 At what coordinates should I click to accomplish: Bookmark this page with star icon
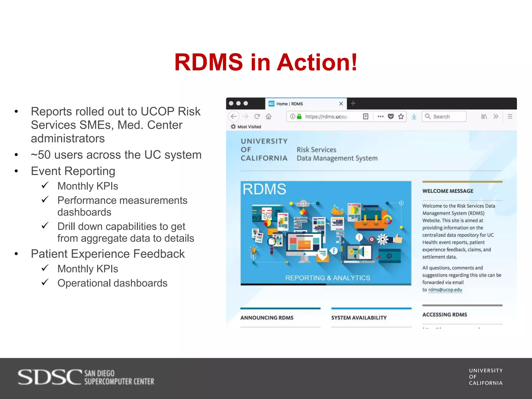(401, 116)
